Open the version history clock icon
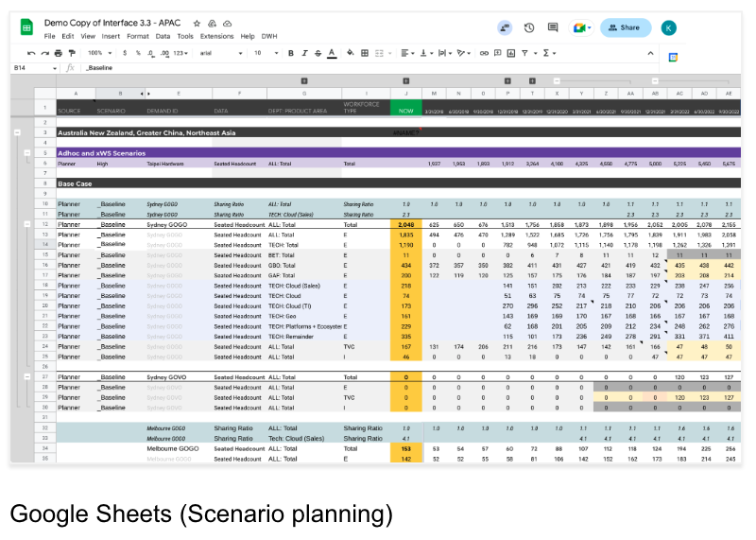The height and width of the screenshot is (540, 756). 529,27
